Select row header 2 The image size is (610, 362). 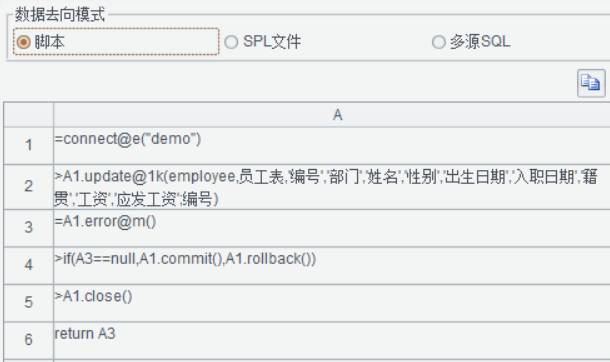click(x=28, y=187)
